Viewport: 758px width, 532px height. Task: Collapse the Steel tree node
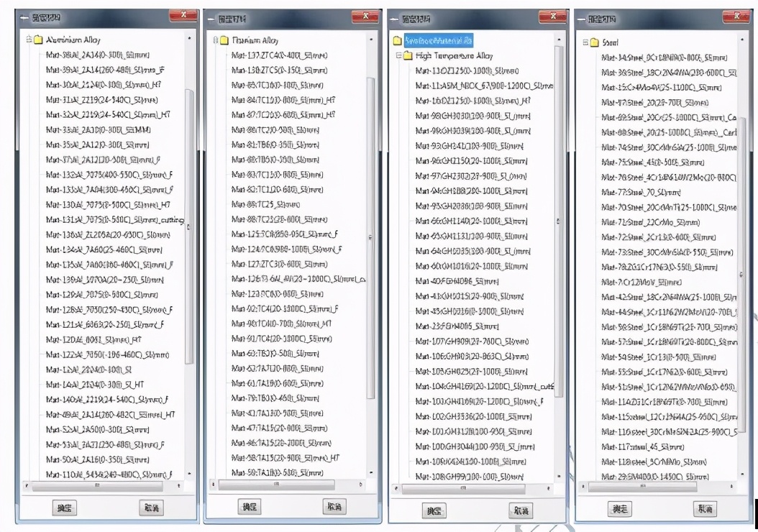point(585,42)
